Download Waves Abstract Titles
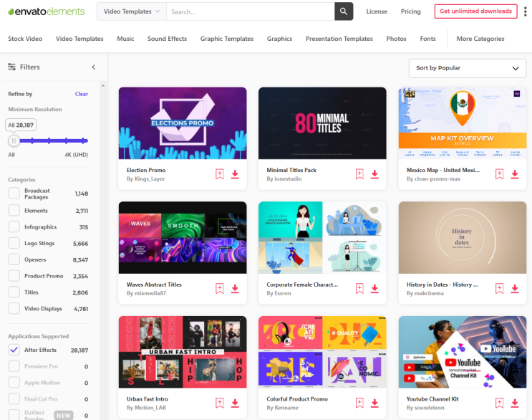532x420 pixels. 235,289
